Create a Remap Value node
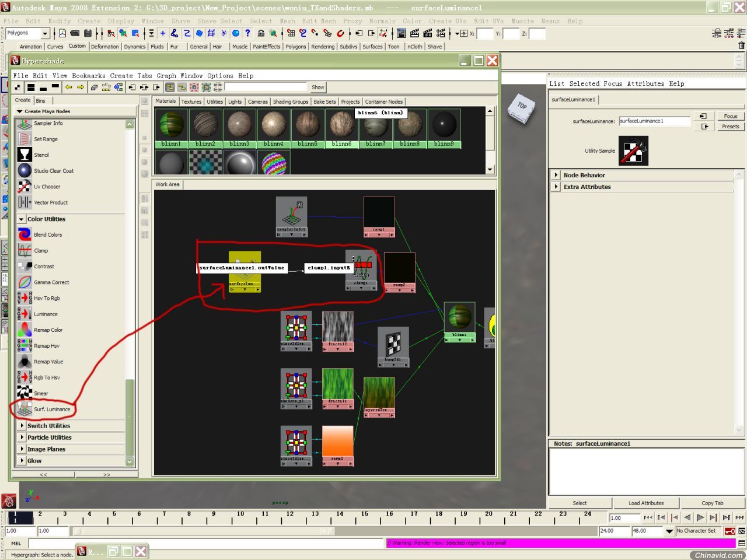Viewport: 747px width, 560px height. click(x=41, y=362)
